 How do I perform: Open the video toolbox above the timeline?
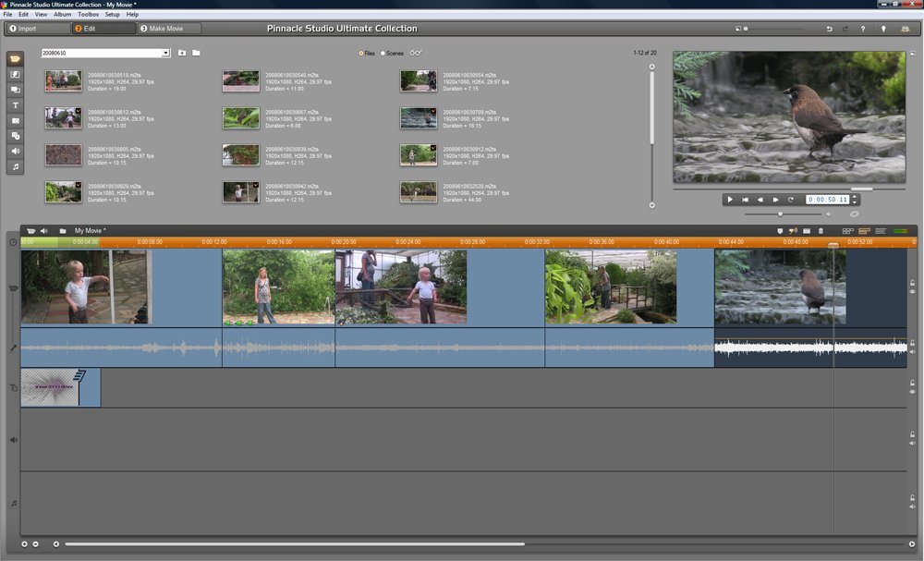point(31,231)
